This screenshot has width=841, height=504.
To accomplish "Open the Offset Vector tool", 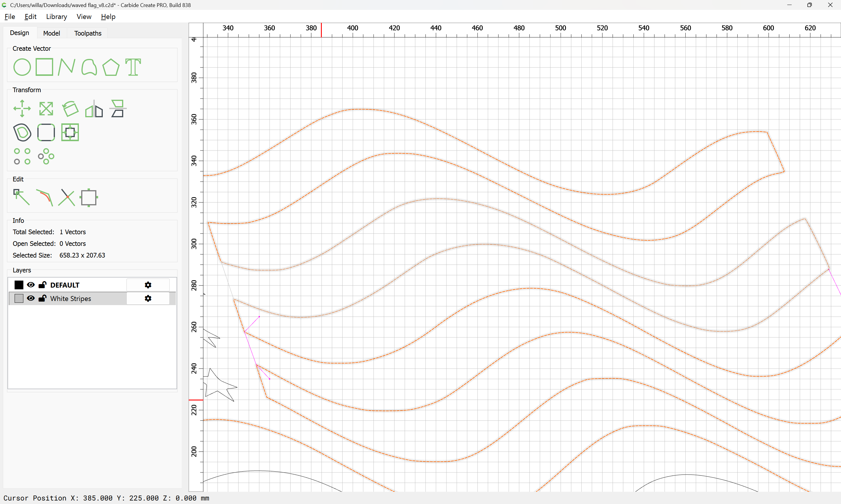I will (x=22, y=132).
